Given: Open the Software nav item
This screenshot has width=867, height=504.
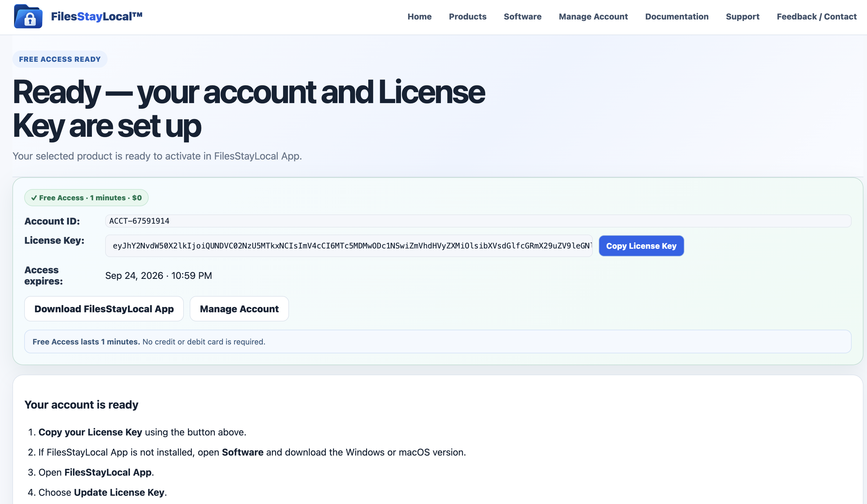Looking at the screenshot, I should 522,17.
